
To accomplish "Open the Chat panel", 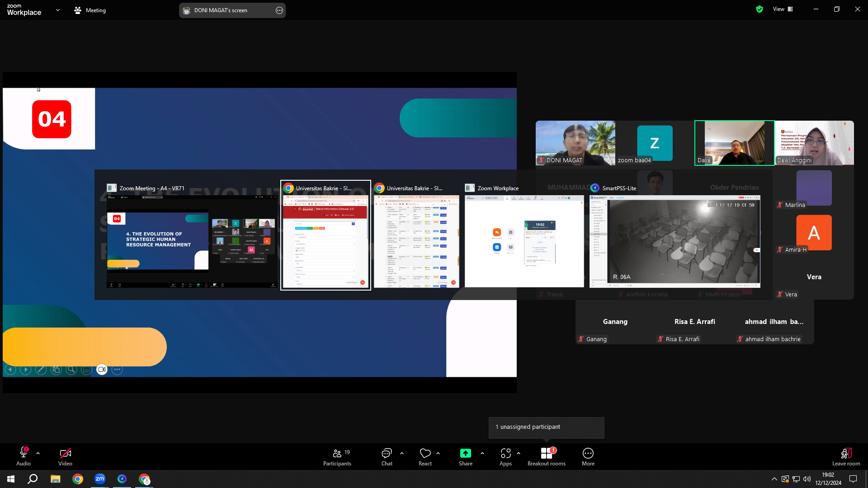I will point(387,456).
